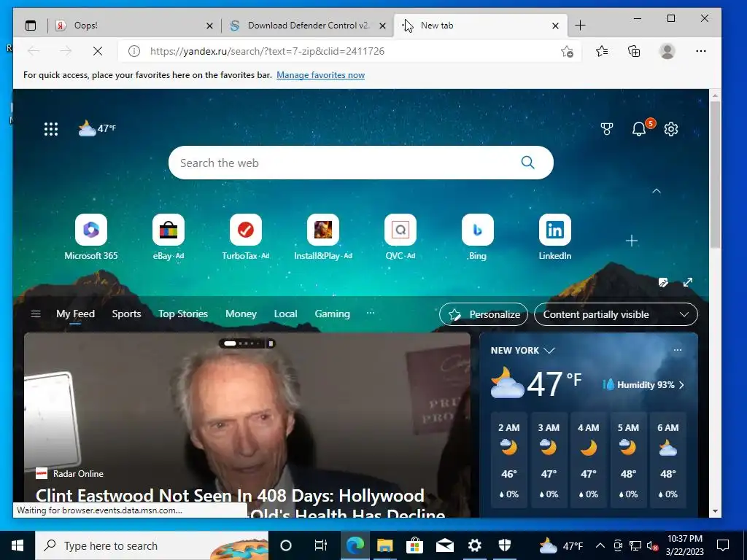This screenshot has height=560, width=747.
Task: Open the eBay ad quick link
Action: pos(169,237)
